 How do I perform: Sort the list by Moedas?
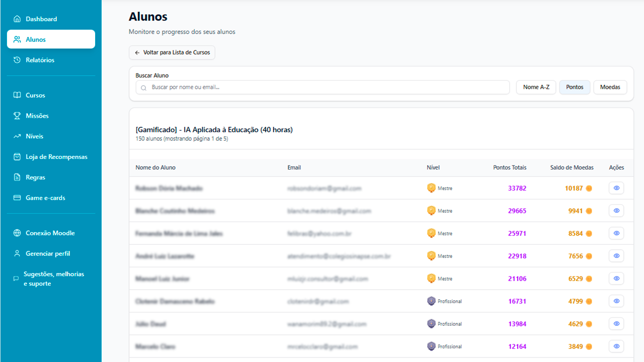(x=610, y=87)
